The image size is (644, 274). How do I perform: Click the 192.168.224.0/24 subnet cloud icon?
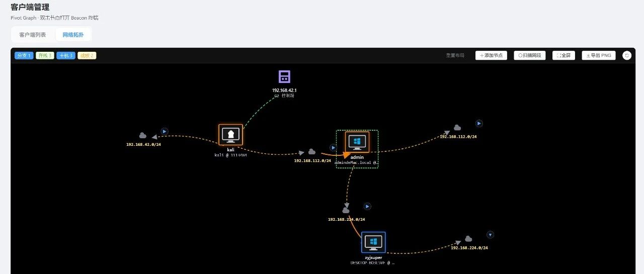(468, 239)
